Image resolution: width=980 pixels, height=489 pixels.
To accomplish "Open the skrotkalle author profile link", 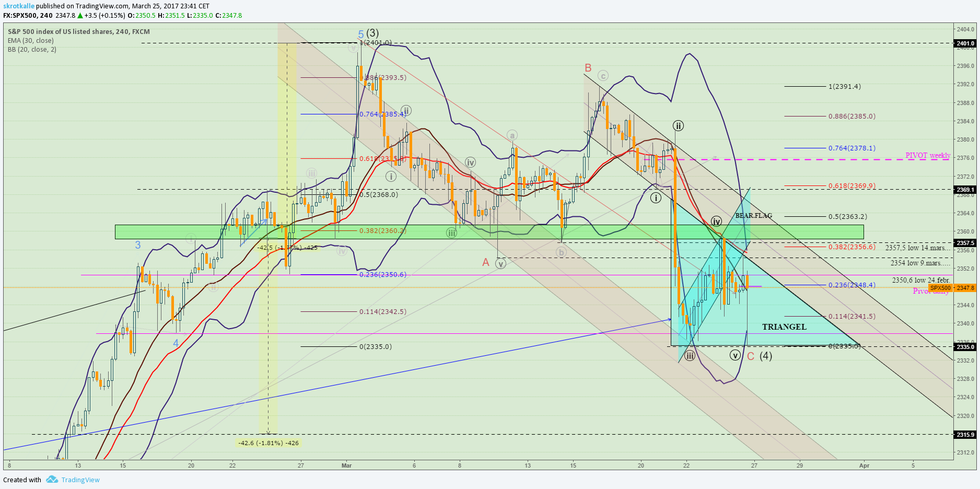I will [x=19, y=6].
